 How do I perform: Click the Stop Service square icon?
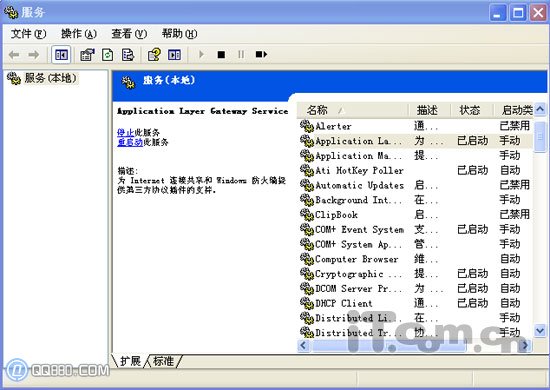click(x=221, y=54)
